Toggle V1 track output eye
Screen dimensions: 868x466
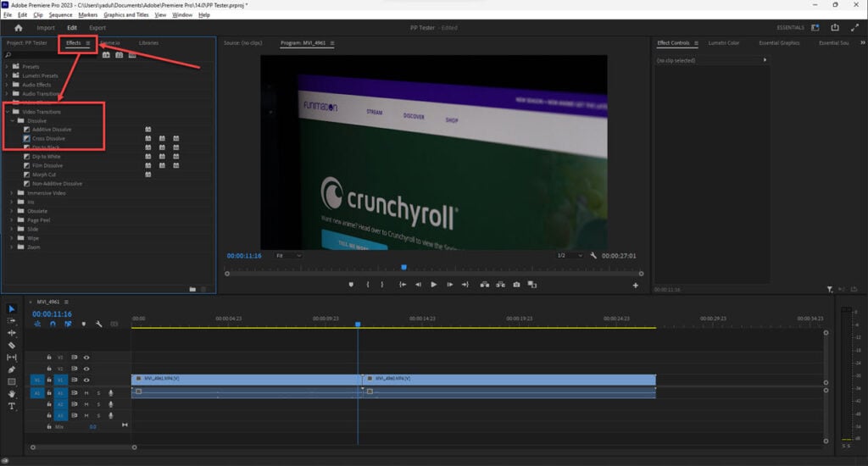86,380
